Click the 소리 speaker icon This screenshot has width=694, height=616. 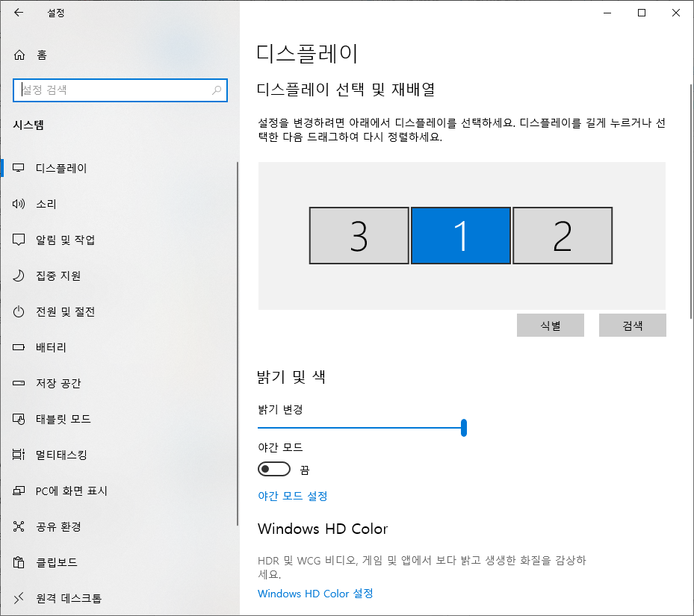coord(19,204)
